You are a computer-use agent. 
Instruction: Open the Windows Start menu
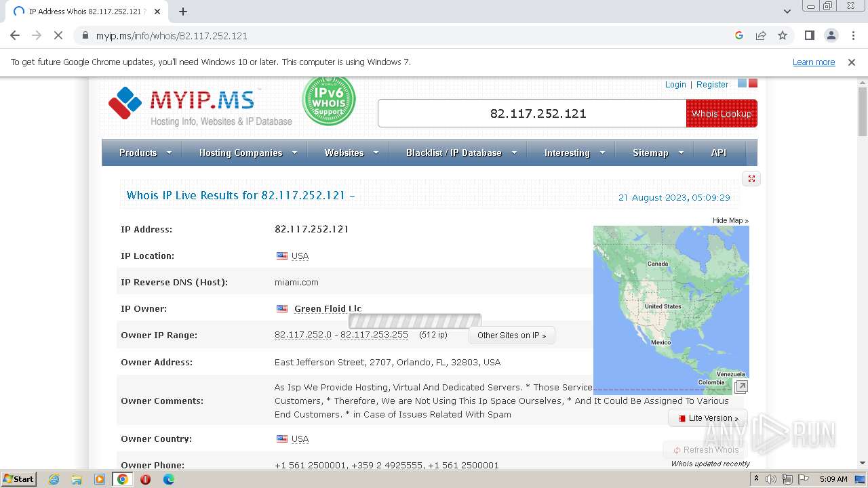tap(18, 479)
